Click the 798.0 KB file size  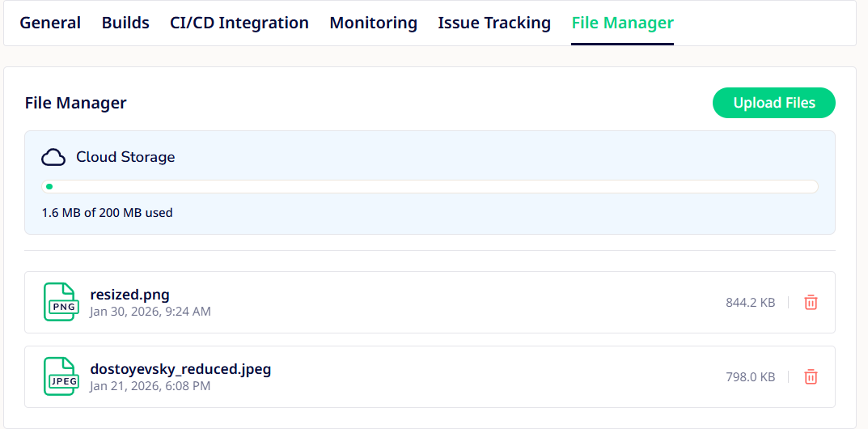750,377
